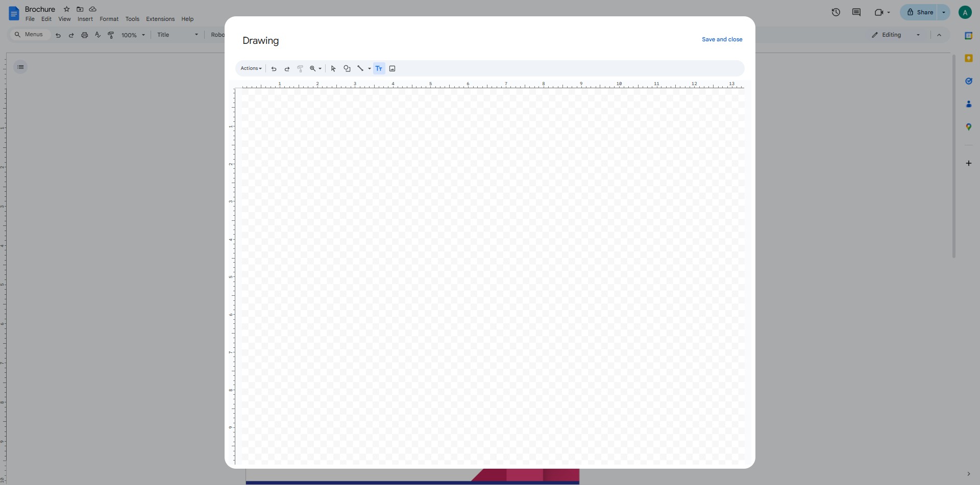Click Save and close

[x=722, y=39]
